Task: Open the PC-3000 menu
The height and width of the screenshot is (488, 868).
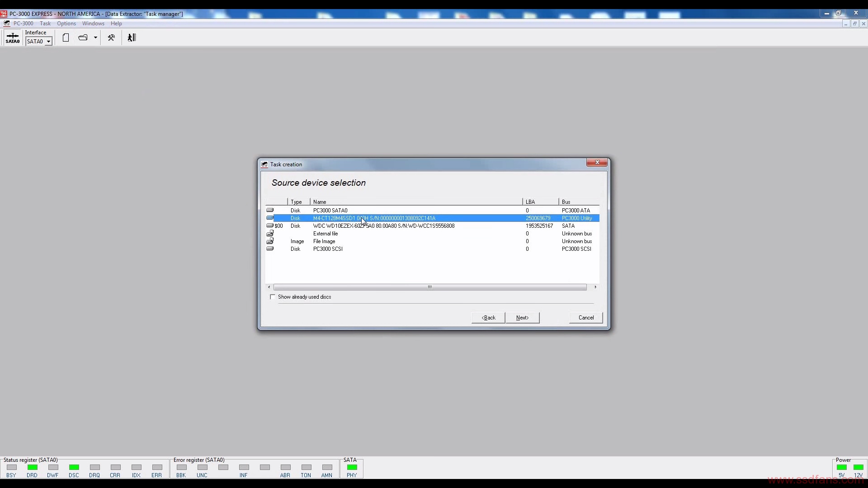Action: click(23, 23)
